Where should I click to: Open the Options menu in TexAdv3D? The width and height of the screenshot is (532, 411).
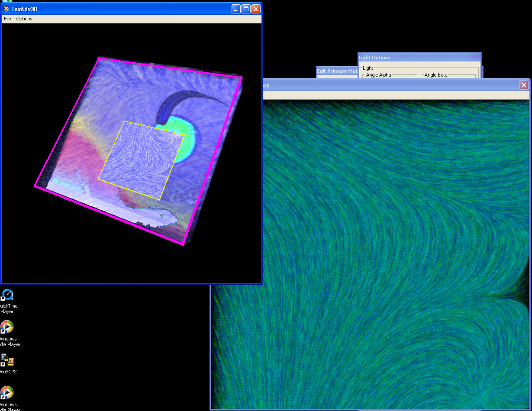coord(24,19)
